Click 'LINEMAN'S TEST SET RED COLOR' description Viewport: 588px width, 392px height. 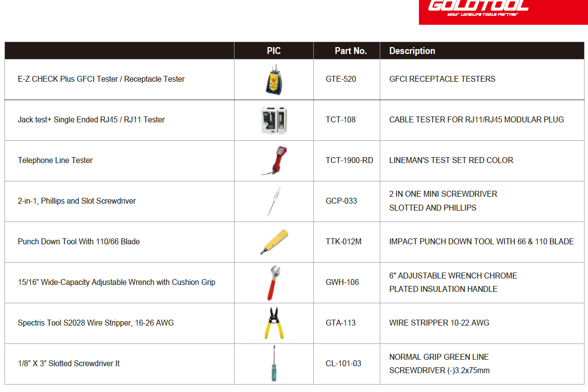point(451,161)
